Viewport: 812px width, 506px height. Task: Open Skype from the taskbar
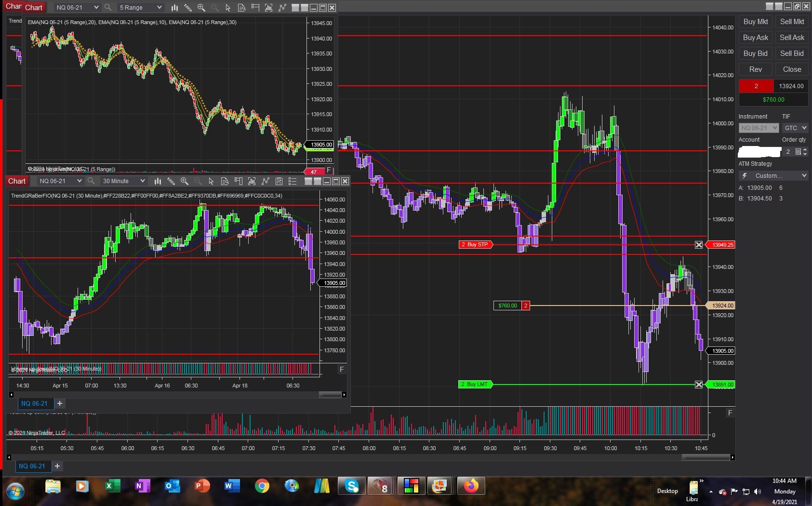tap(352, 486)
